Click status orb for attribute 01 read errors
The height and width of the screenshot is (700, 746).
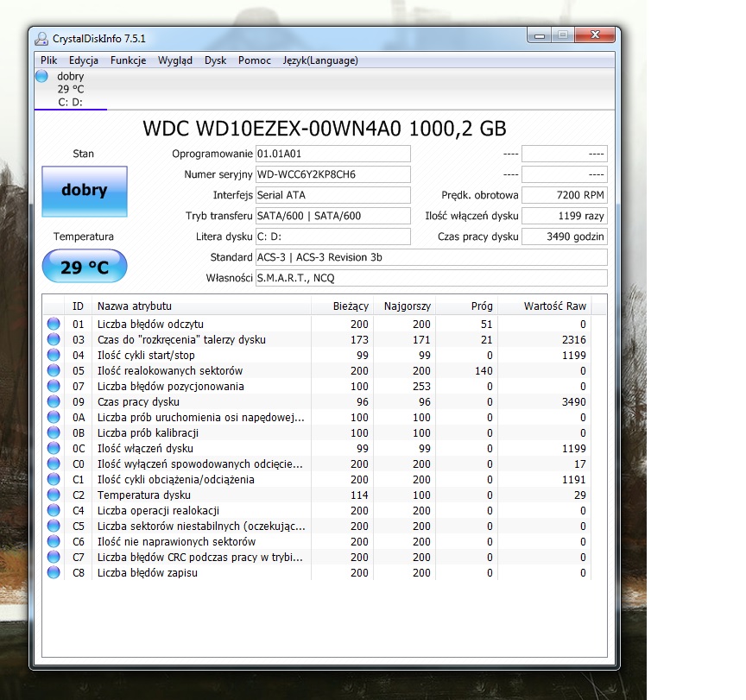(54, 324)
